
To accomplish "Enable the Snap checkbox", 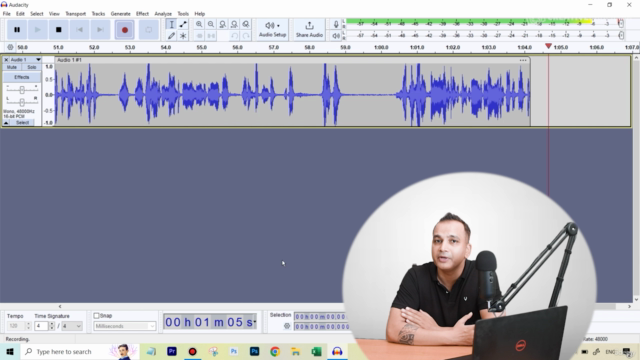I will pyautogui.click(x=96, y=316).
